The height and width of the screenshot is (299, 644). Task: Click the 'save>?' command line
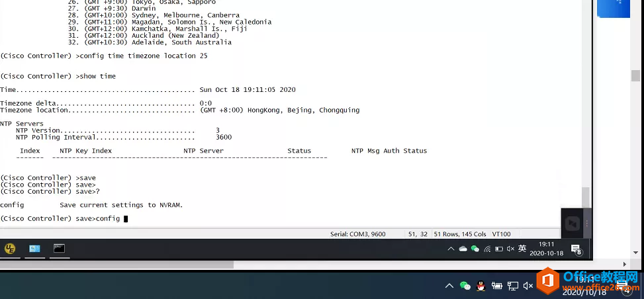50,191
